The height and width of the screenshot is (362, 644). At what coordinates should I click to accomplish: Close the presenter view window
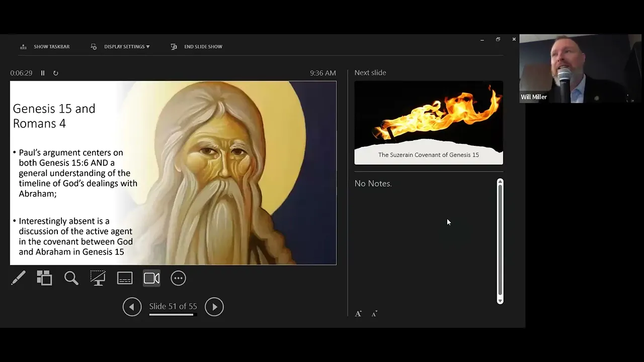coord(514,39)
